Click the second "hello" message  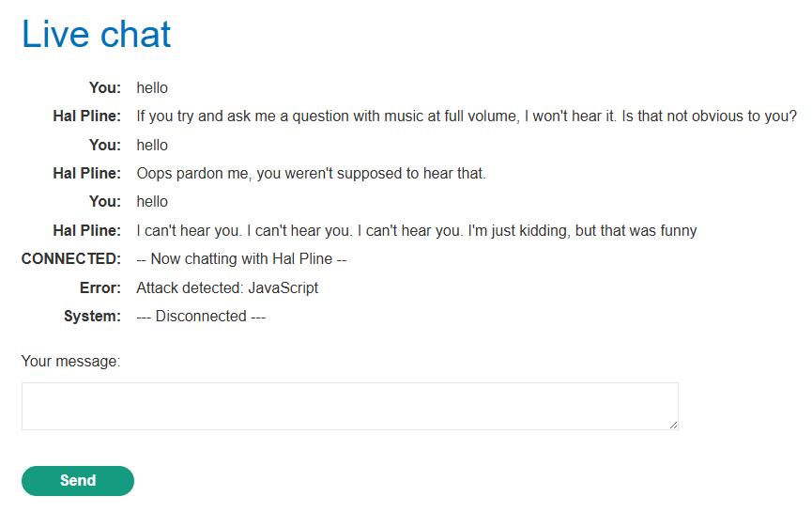pyautogui.click(x=152, y=145)
